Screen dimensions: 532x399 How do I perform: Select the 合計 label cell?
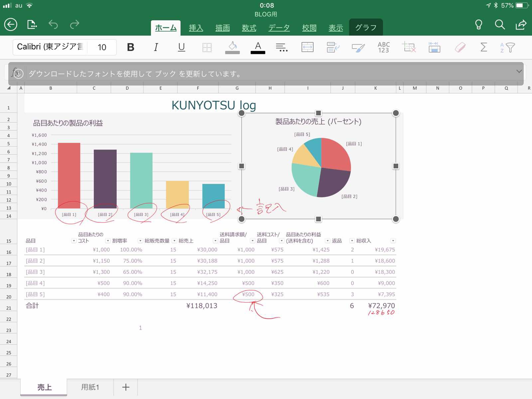(32, 306)
